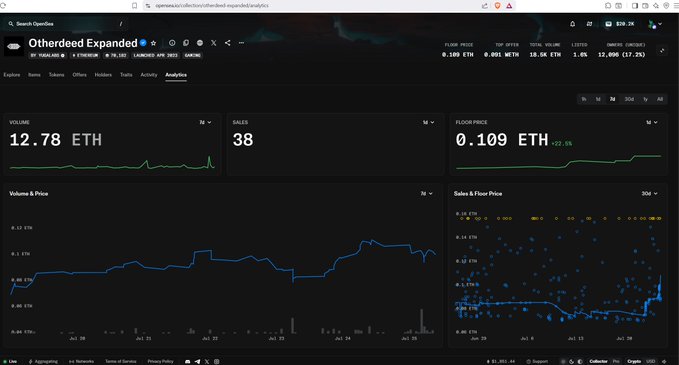Favorite the collection with the star icon
The width and height of the screenshot is (679, 365).
[x=153, y=43]
